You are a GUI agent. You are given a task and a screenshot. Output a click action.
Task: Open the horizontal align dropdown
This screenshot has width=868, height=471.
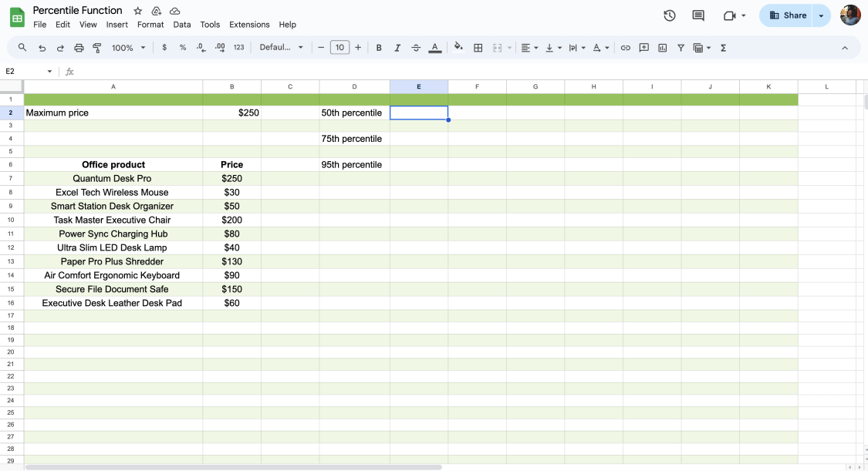point(530,47)
